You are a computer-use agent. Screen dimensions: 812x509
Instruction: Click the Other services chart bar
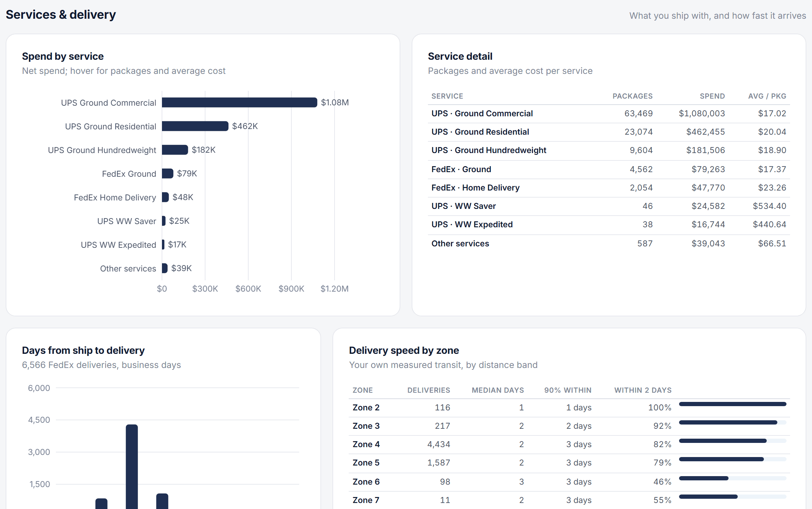point(165,268)
